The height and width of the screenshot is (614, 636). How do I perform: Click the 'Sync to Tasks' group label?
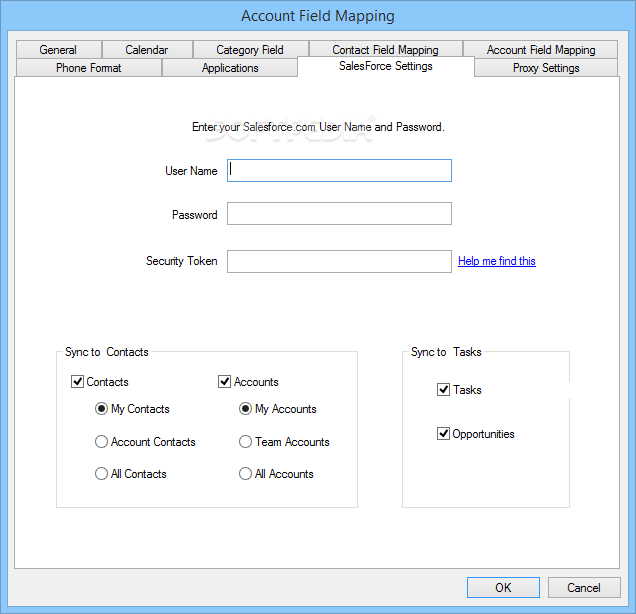(x=446, y=352)
